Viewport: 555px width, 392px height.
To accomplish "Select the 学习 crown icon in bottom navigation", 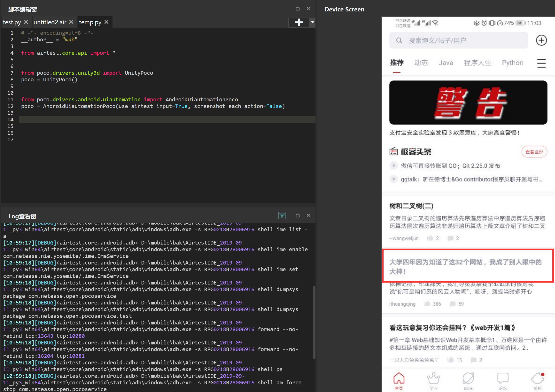I will point(433,379).
